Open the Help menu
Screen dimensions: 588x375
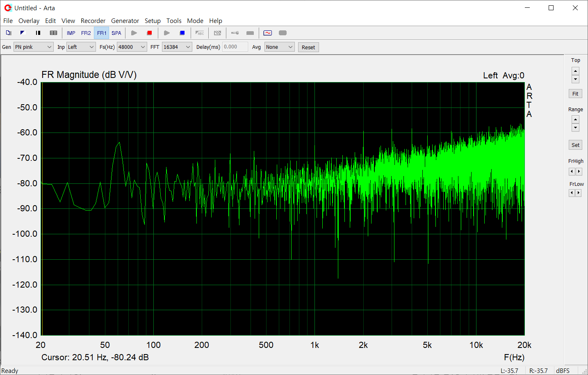[x=216, y=21]
